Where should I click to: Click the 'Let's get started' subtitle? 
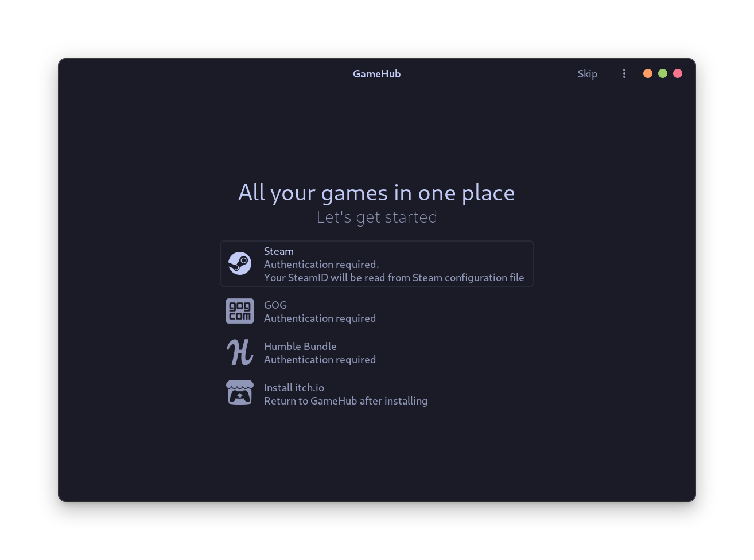point(376,217)
